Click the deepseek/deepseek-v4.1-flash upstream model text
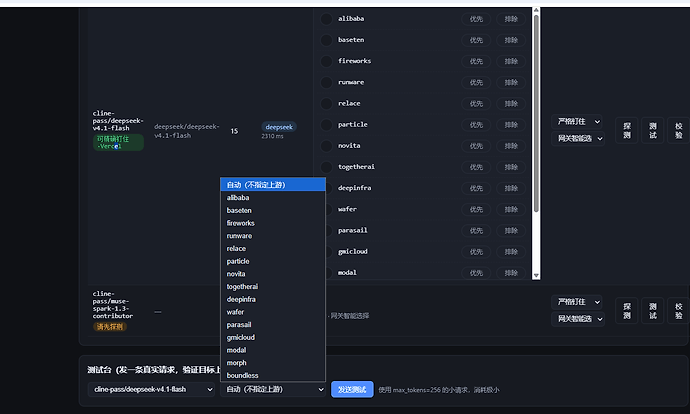The width and height of the screenshot is (690, 414). coord(187,131)
